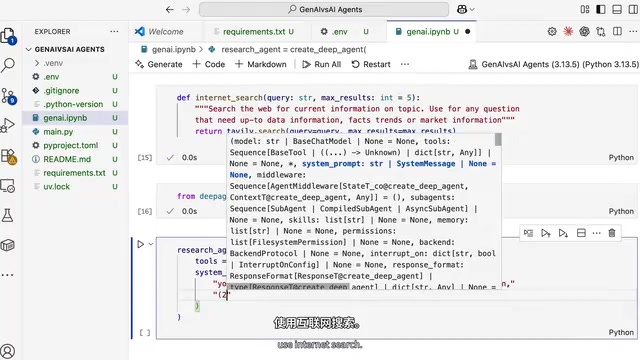Run the research_agent cell
640x360 pixels.
140,244
